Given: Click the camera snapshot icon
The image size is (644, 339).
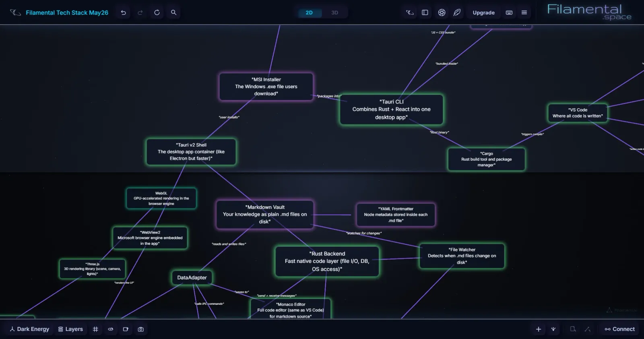Looking at the screenshot, I should tap(140, 329).
